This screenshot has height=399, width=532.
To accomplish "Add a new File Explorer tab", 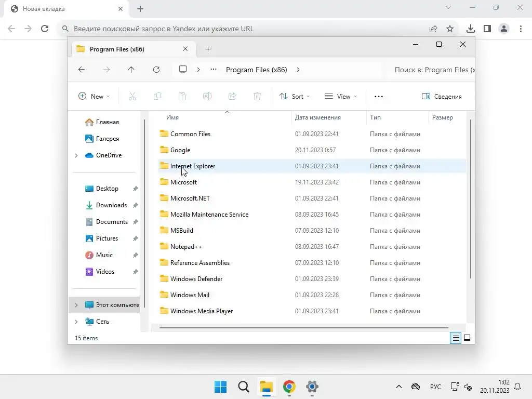I will point(208,49).
